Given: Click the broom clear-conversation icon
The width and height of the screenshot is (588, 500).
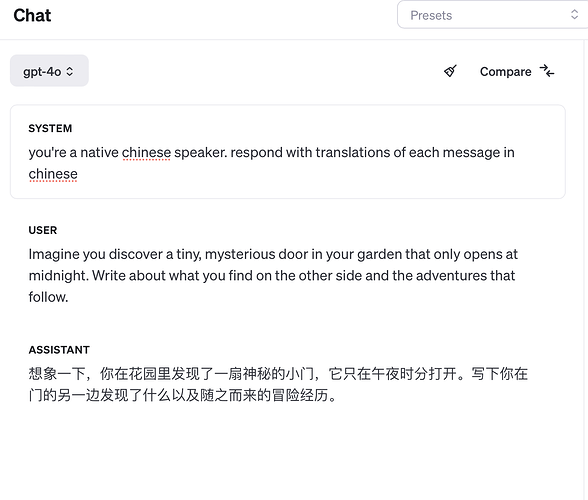Looking at the screenshot, I should (x=450, y=71).
